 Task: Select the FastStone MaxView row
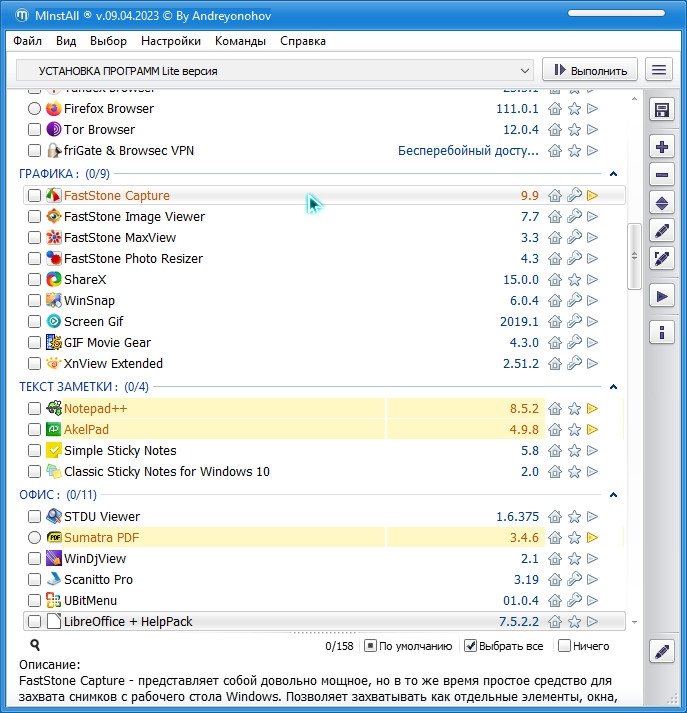pos(324,237)
